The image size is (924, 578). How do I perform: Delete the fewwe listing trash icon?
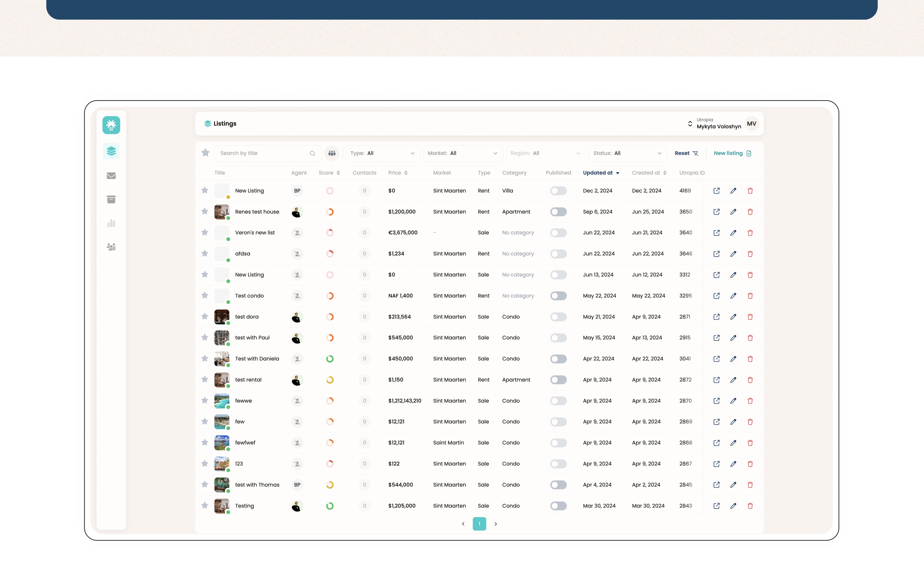tap(750, 401)
